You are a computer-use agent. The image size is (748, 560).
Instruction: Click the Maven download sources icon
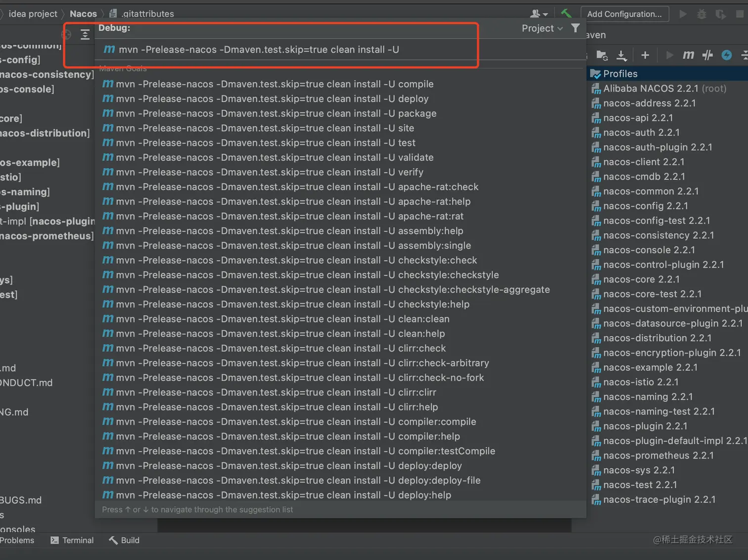(x=622, y=55)
